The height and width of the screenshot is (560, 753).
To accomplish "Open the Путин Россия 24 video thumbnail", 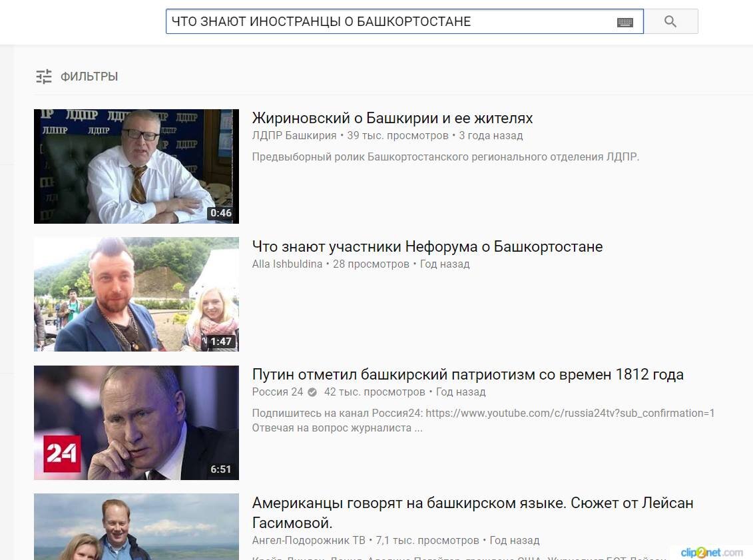I will 136,423.
